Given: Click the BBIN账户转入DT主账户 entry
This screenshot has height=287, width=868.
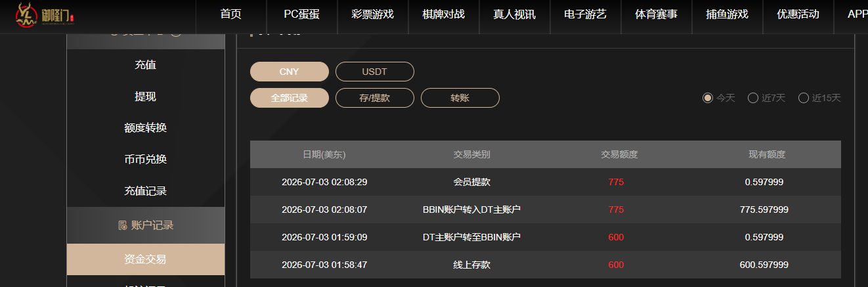Looking at the screenshot, I should point(472,210).
